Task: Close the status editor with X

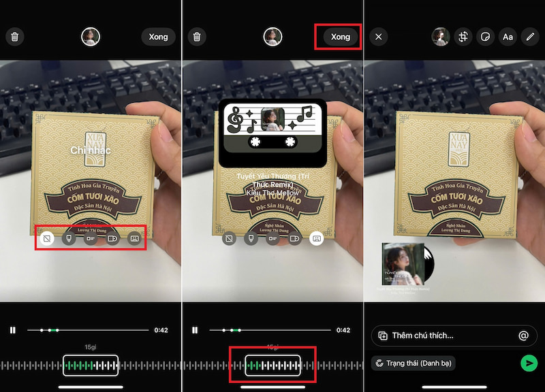Action: (x=379, y=37)
